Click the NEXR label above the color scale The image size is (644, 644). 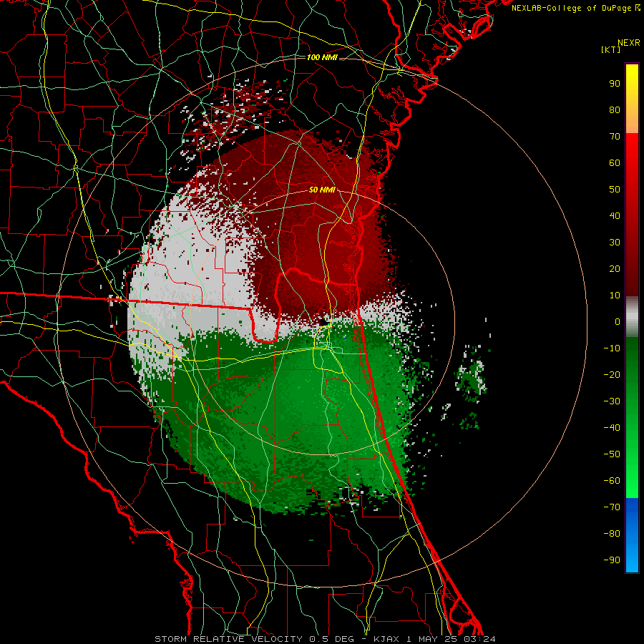[629, 43]
